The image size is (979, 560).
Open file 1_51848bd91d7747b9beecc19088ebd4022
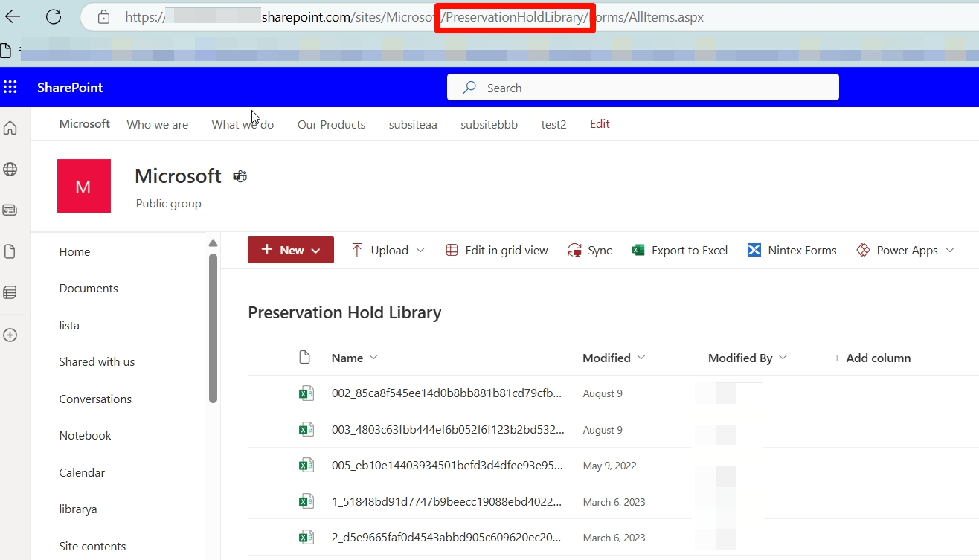(x=447, y=501)
